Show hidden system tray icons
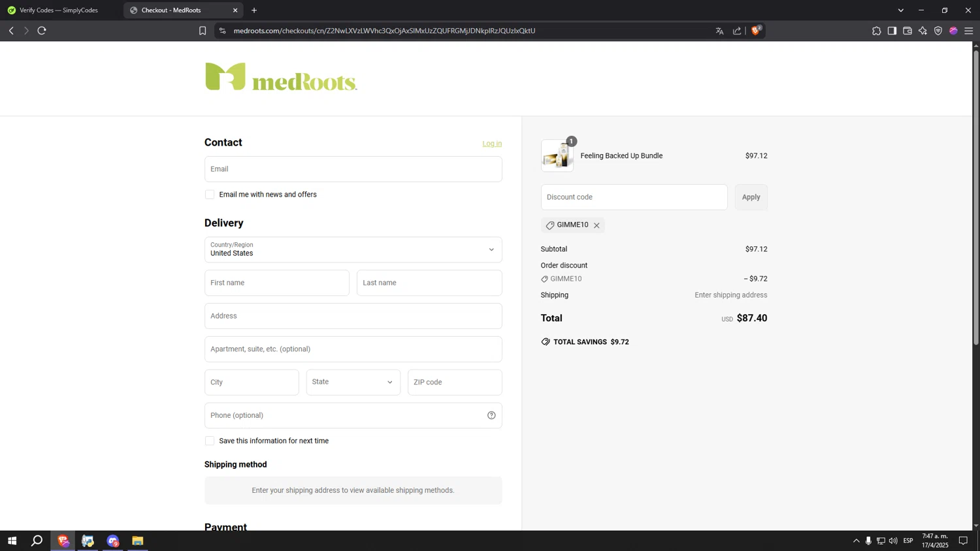Viewport: 980px width, 551px height. [856, 541]
